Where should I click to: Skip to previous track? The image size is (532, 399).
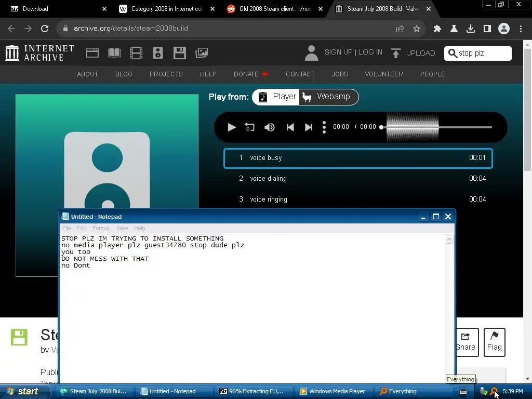pyautogui.click(x=290, y=127)
